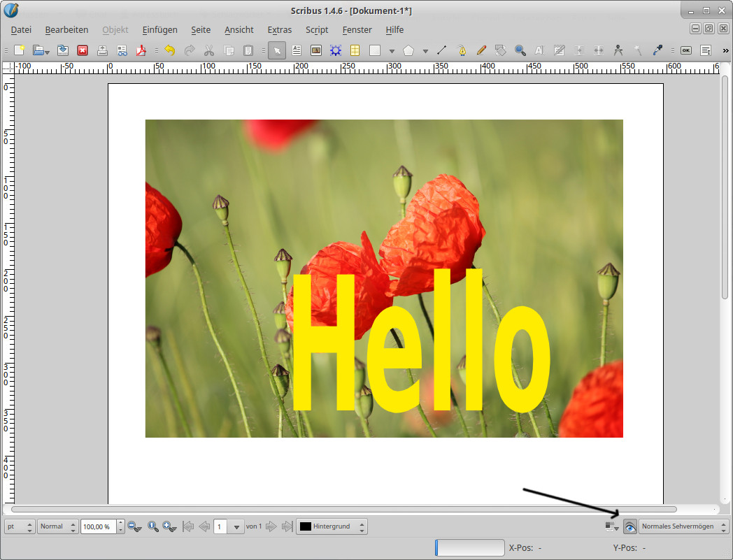The width and height of the screenshot is (733, 560).
Task: Open the Einfügen menu
Action: [x=159, y=30]
